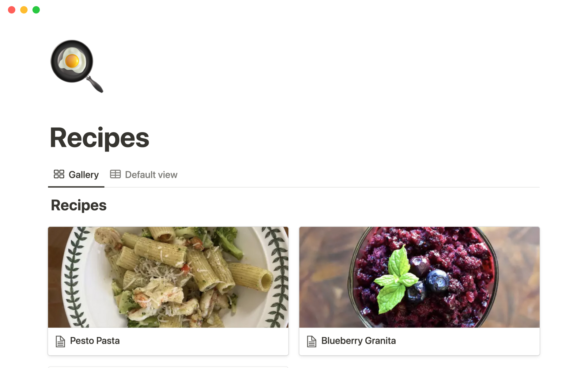Click the yellow minimize window button
588x368 pixels.
tap(24, 10)
